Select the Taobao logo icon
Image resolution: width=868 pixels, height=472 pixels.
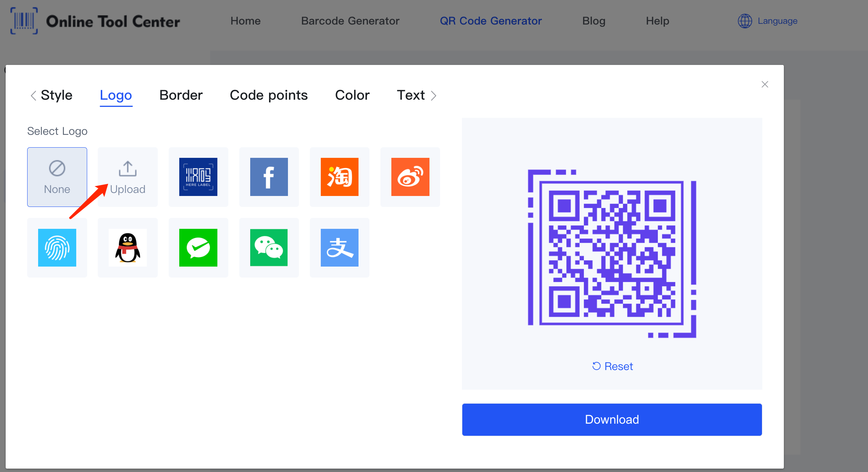click(340, 176)
